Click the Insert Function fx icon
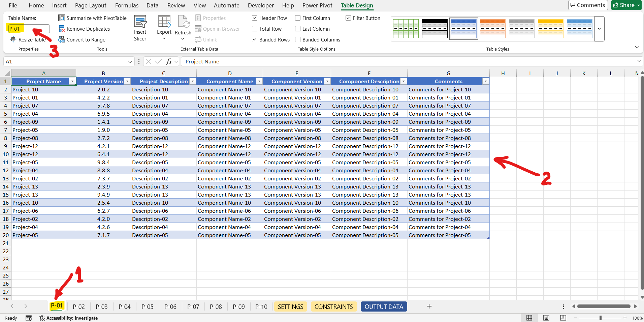This screenshot has width=644, height=322. coord(169,61)
